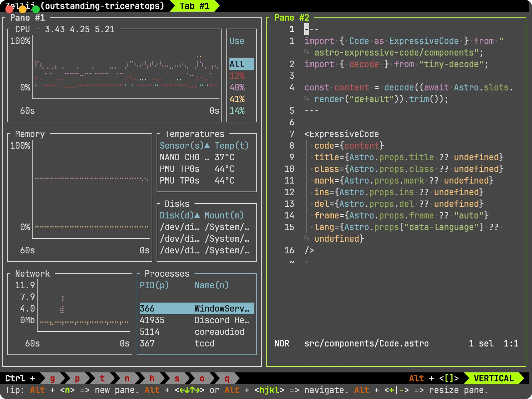The height and width of the screenshot is (399, 532).
Task: Select the 12% CPU core entry
Action: (x=237, y=76)
